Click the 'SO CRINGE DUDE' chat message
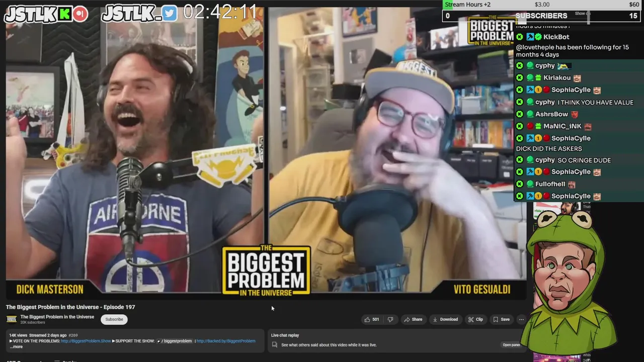Image resolution: width=644 pixels, height=362 pixels. click(x=584, y=160)
